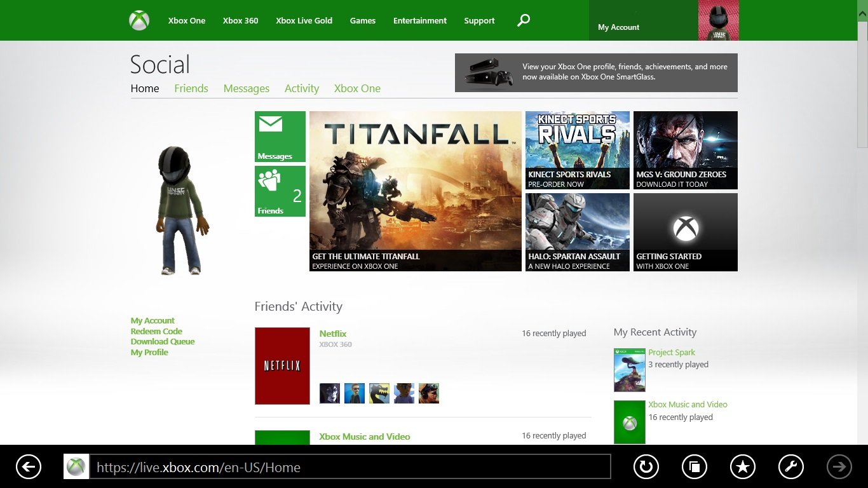Open the Xbox Live Gold menu
The height and width of the screenshot is (488, 868).
[x=304, y=20]
